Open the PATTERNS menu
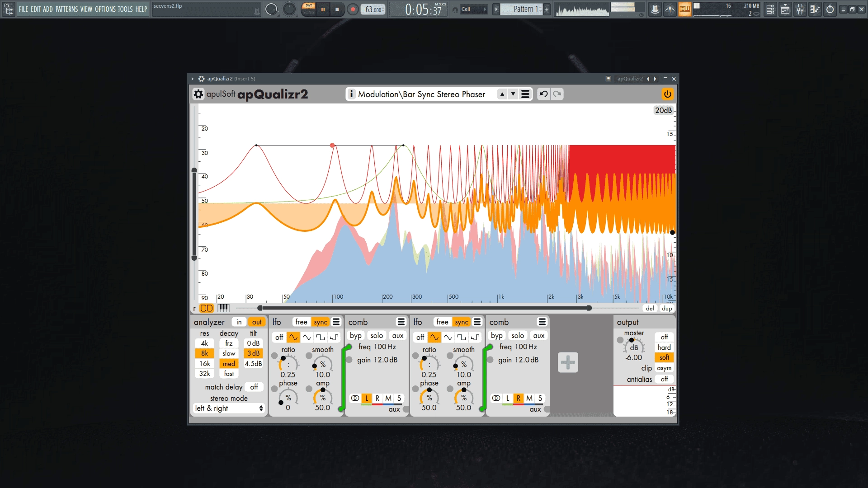This screenshot has width=868, height=488. 66,9
